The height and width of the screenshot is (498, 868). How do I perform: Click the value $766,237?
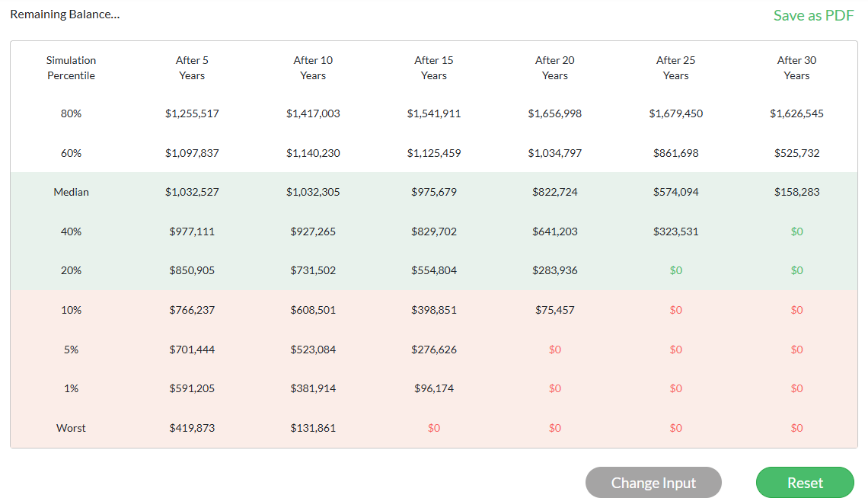tap(192, 310)
